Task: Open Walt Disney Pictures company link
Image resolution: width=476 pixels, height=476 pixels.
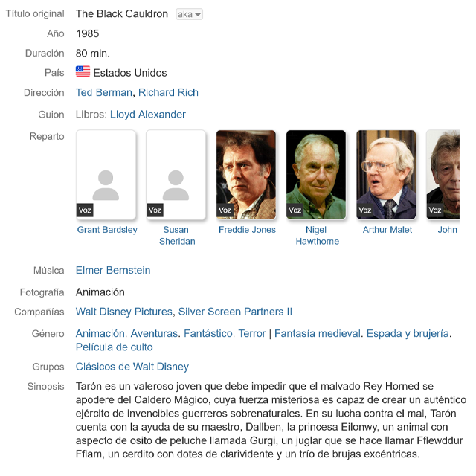Action: click(x=124, y=312)
